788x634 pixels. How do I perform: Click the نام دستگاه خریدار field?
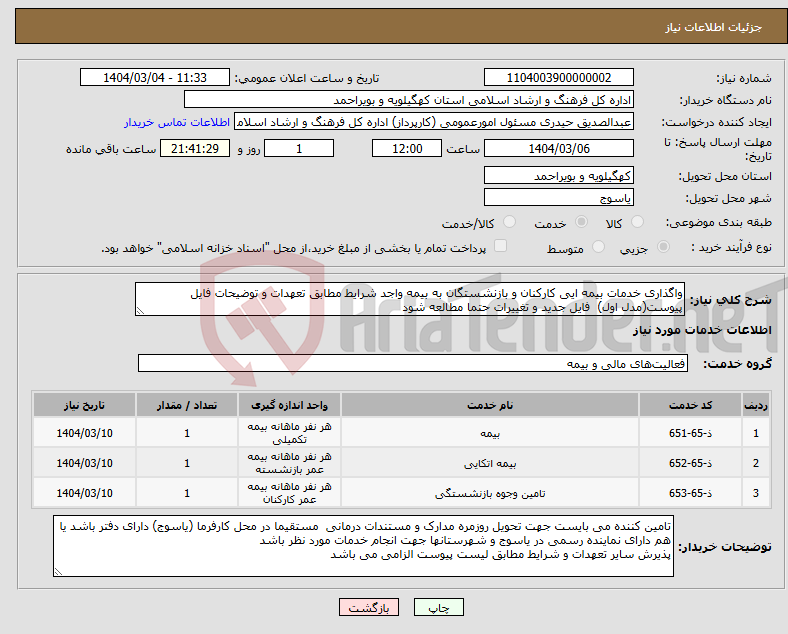[x=409, y=99]
